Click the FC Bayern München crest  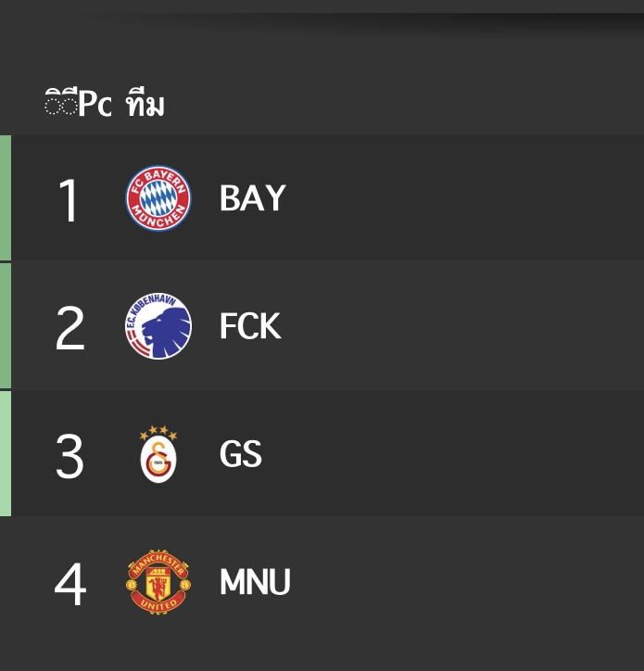[158, 198]
